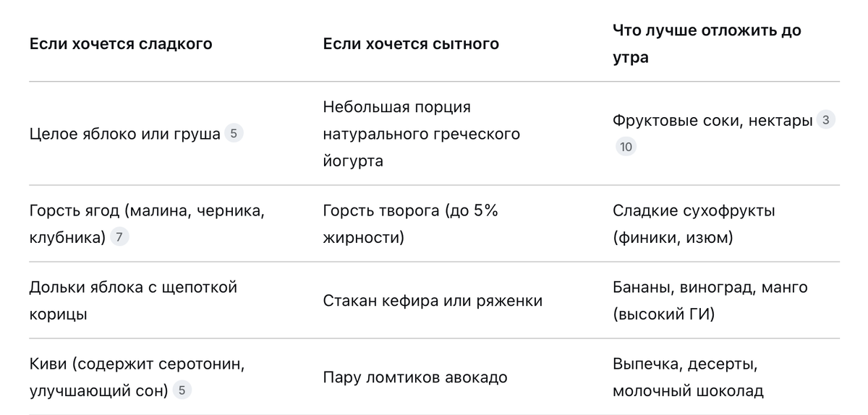
Task: Click the 'Сладкие сухофрукты' cell
Action: [x=694, y=224]
